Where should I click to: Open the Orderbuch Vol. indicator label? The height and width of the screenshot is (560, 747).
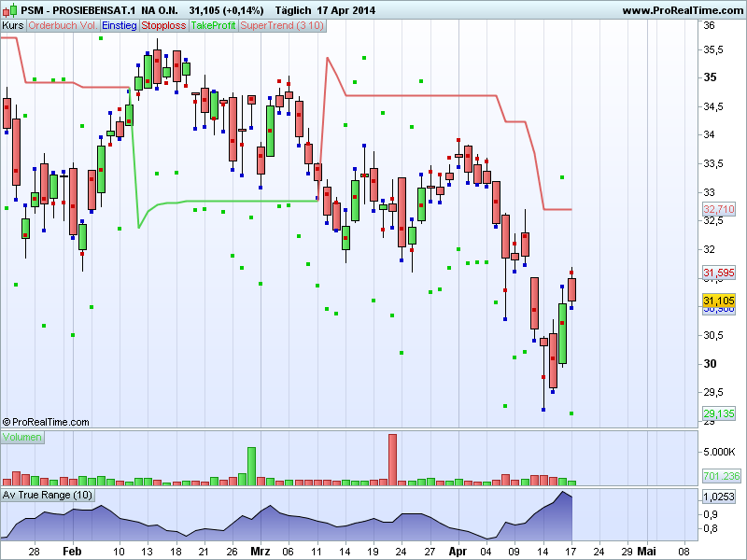(x=63, y=26)
